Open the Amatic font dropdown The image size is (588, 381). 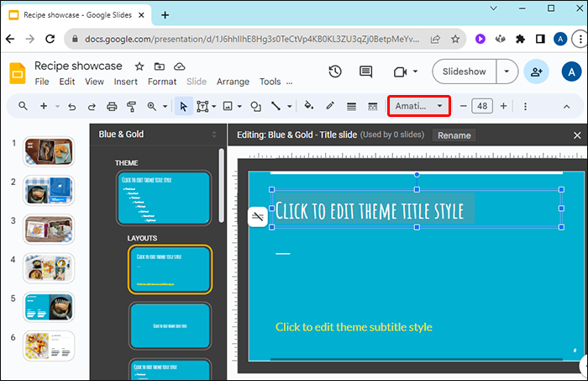pyautogui.click(x=419, y=106)
